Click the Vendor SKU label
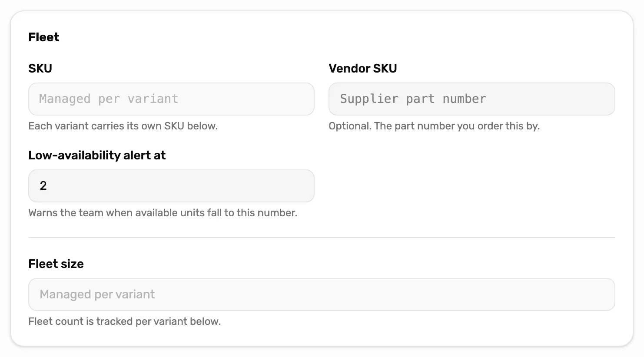The height and width of the screenshot is (357, 644). pos(363,68)
